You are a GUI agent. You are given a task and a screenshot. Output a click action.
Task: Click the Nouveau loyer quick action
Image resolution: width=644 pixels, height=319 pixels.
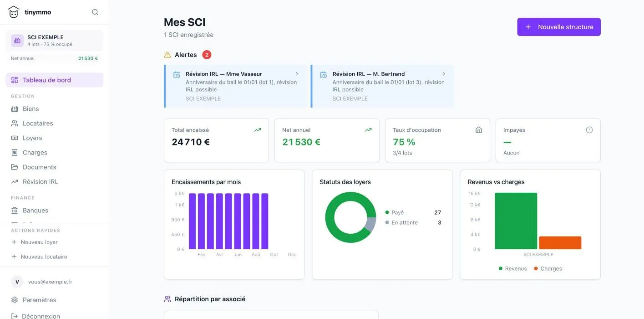[x=55, y=242]
